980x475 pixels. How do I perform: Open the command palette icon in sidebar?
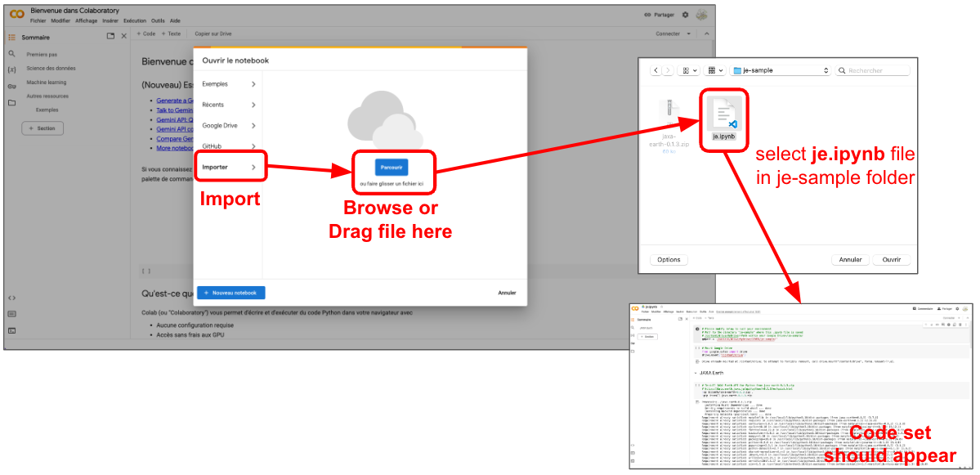click(x=12, y=314)
